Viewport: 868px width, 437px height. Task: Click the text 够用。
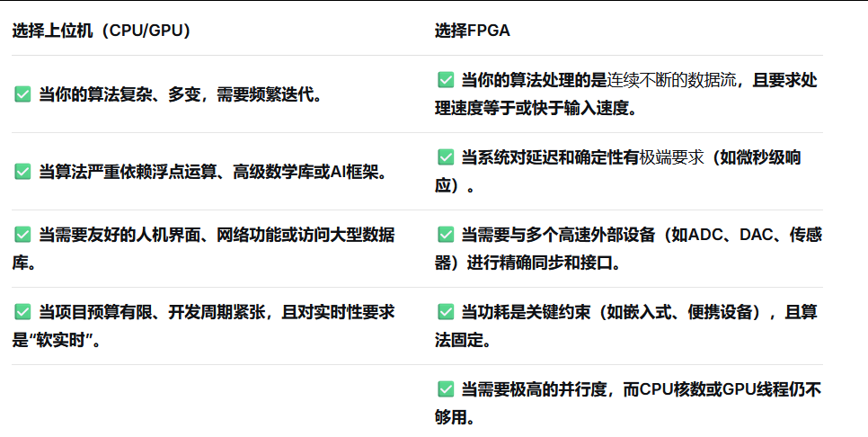455,417
